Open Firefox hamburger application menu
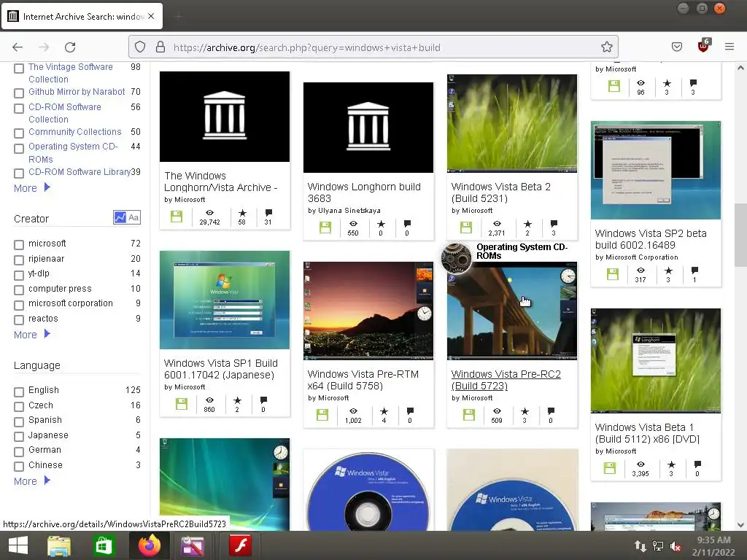The width and height of the screenshot is (747, 560). [x=729, y=47]
